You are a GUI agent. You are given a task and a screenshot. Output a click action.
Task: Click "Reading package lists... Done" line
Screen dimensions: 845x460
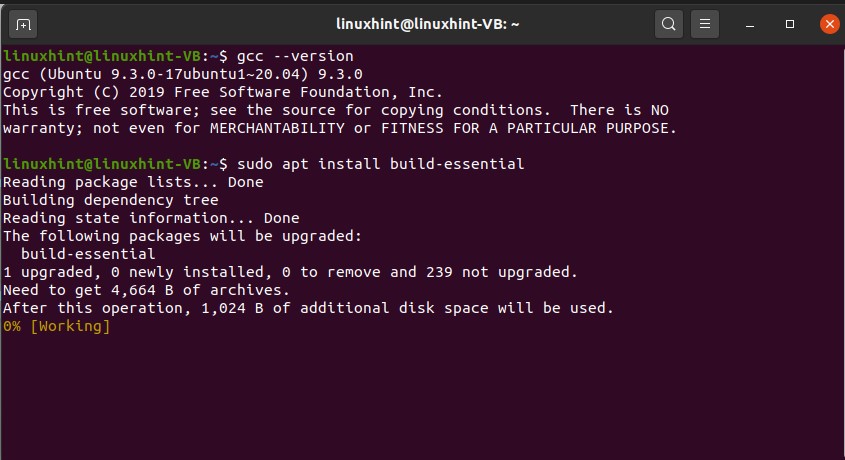click(x=133, y=182)
